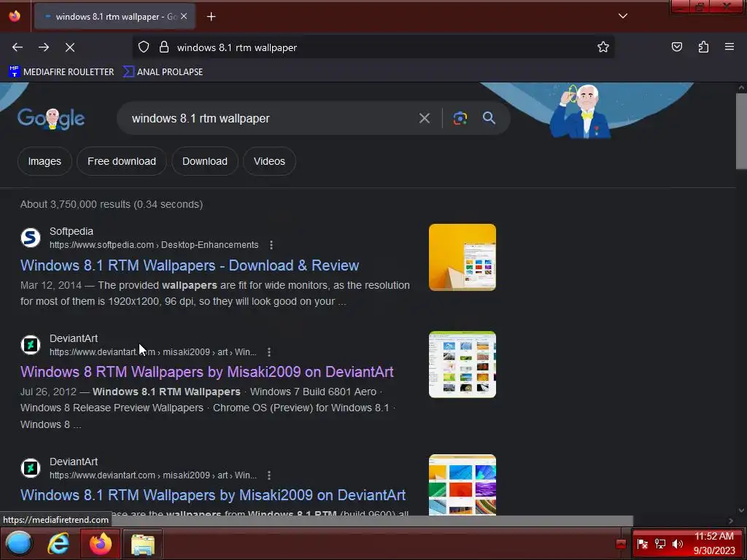
Task: Select the windows 8.1 rtm wallpaper tab
Action: pos(115,17)
